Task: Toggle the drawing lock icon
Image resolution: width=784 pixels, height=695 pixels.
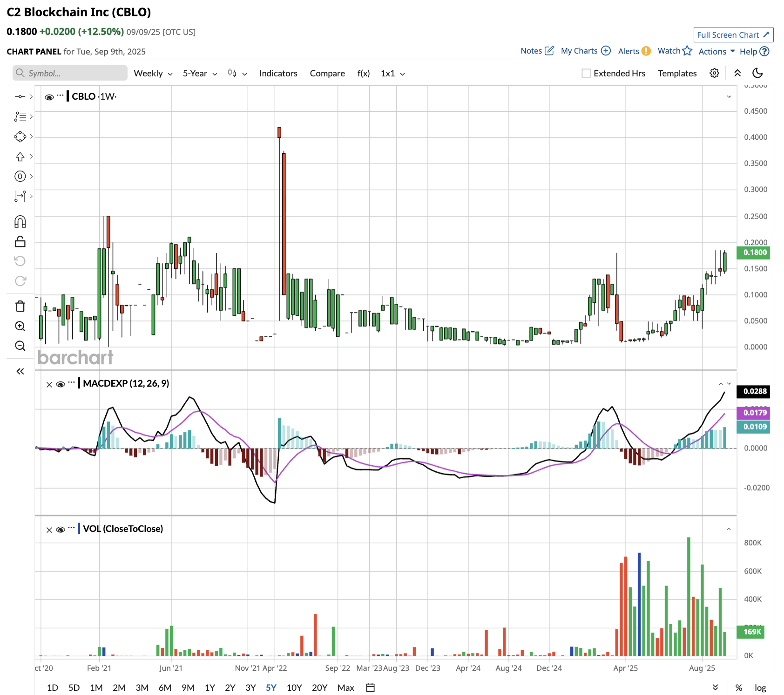Action: coord(20,241)
